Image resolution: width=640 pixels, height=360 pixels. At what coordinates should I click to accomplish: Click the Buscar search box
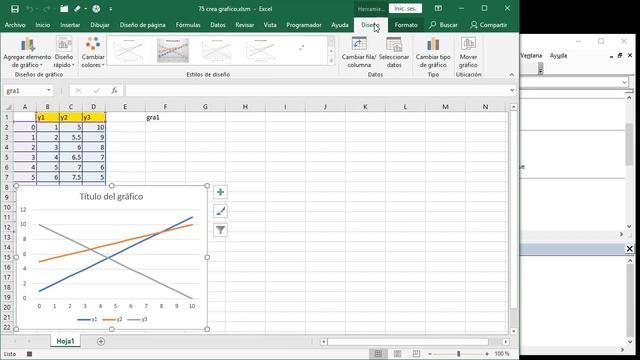443,25
